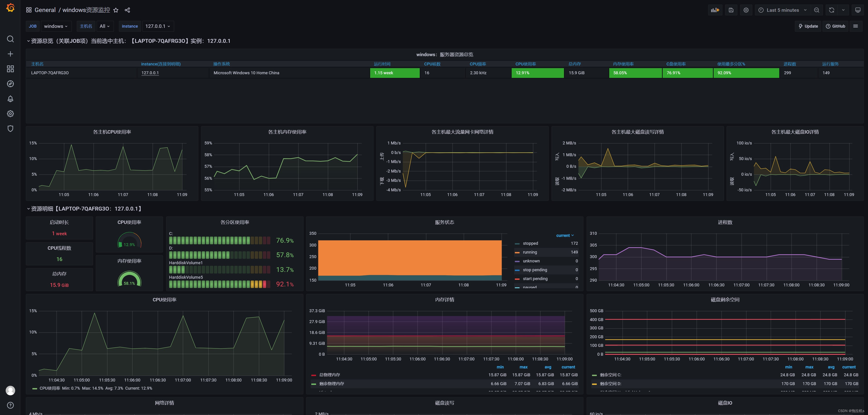Image resolution: width=868 pixels, height=415 pixels.
Task: Open the 主机名 All variable dropdown
Action: pos(105,26)
